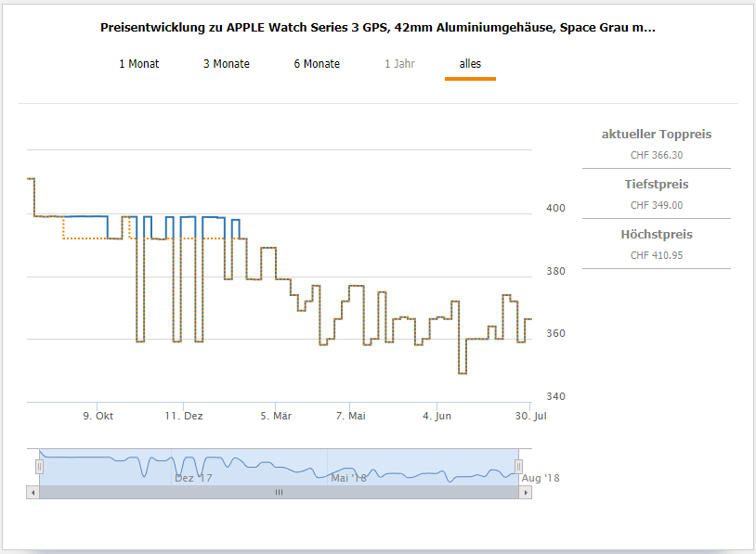Click "Mai '18" in the navigator

click(348, 479)
